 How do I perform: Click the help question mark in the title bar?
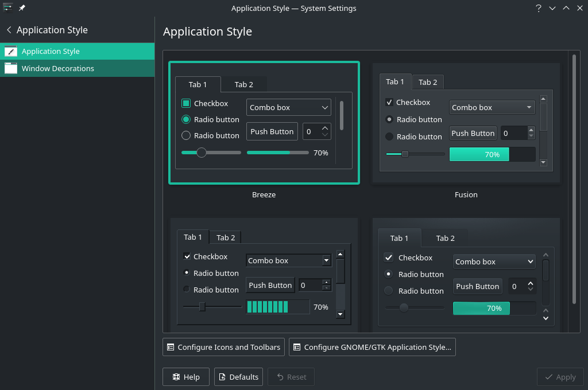click(539, 8)
